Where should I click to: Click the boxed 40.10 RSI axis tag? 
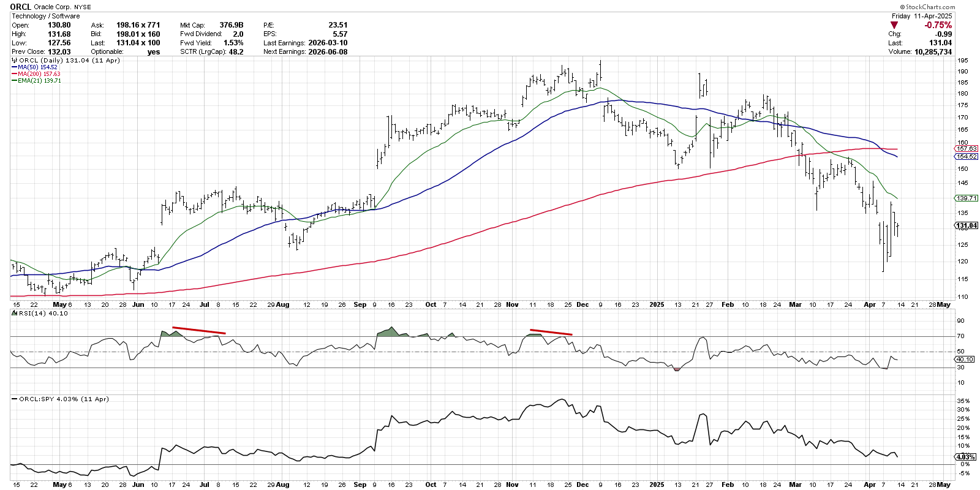pyautogui.click(x=965, y=360)
